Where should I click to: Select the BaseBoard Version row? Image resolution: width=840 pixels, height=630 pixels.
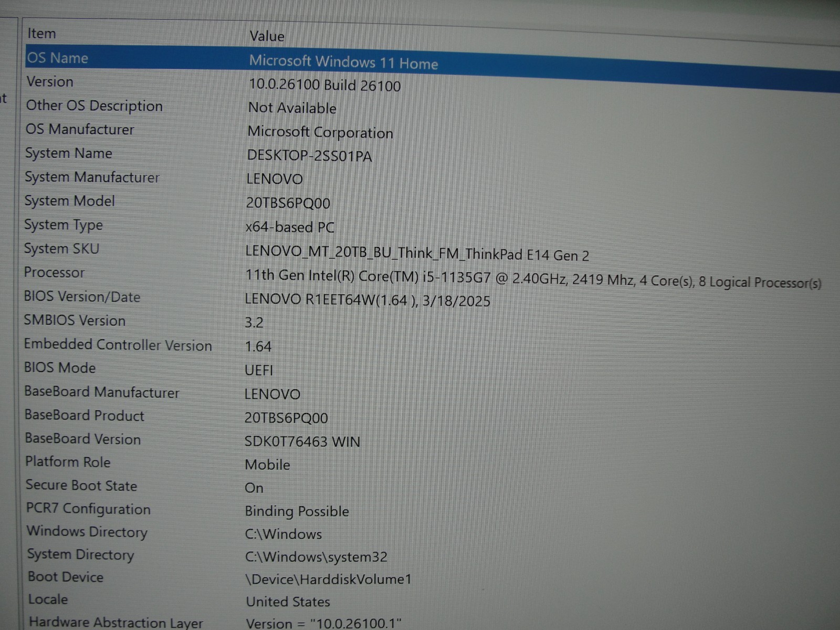[x=82, y=439]
